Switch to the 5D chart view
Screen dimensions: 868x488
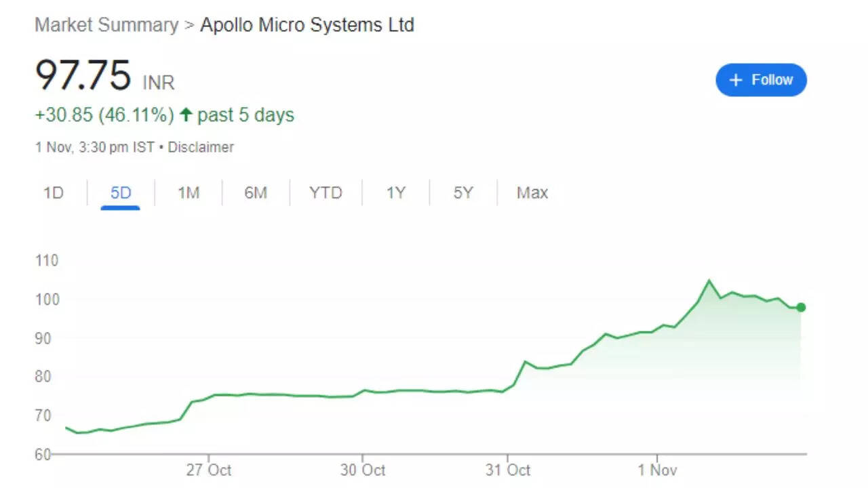click(120, 193)
